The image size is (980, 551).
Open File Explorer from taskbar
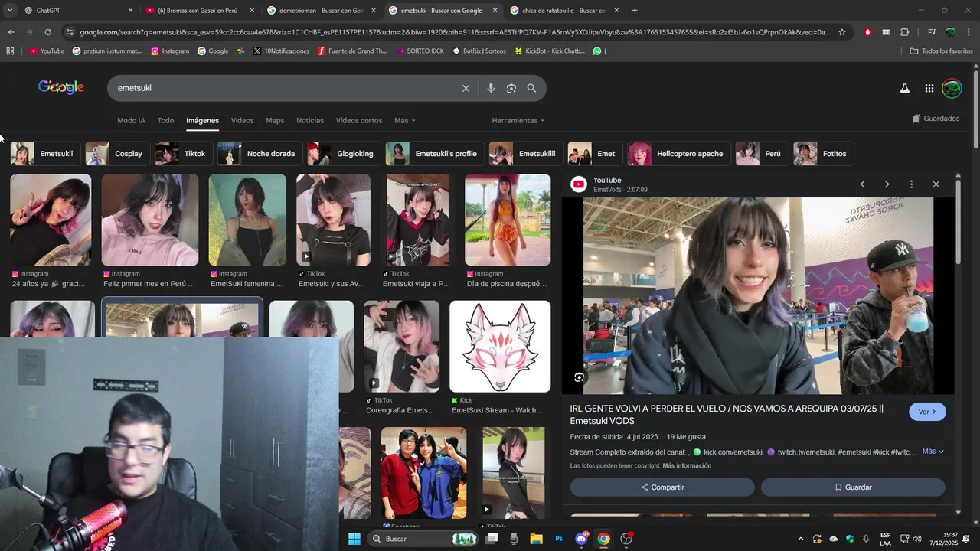tap(536, 539)
